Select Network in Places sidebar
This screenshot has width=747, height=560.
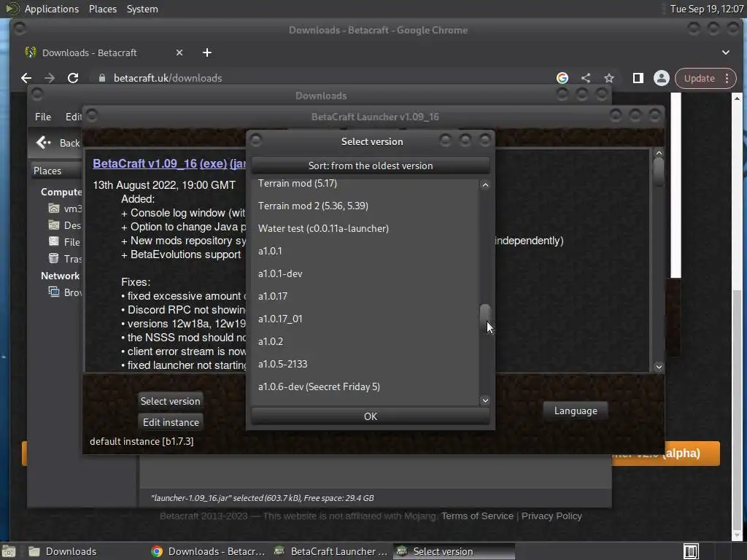click(x=60, y=276)
